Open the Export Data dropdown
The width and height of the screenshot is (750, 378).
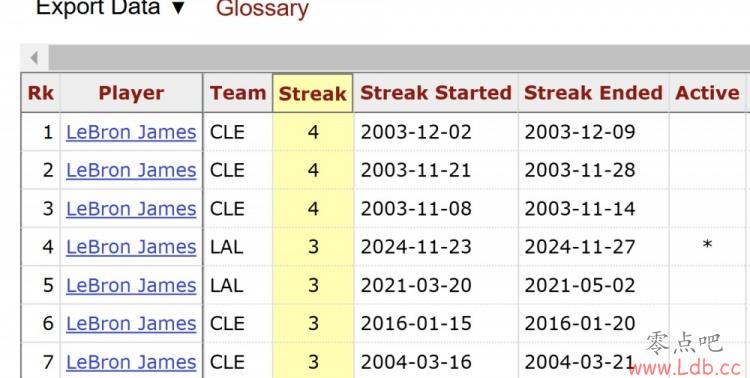click(110, 8)
